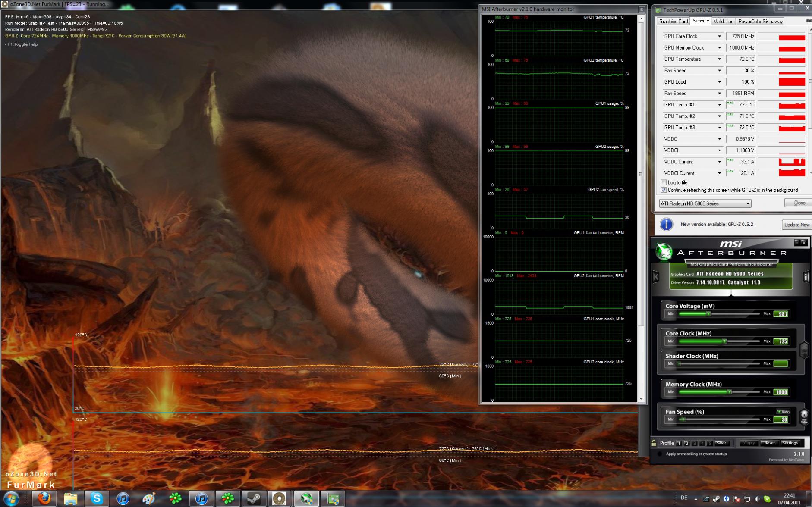Select Afterburner profile slot 3

(x=694, y=443)
